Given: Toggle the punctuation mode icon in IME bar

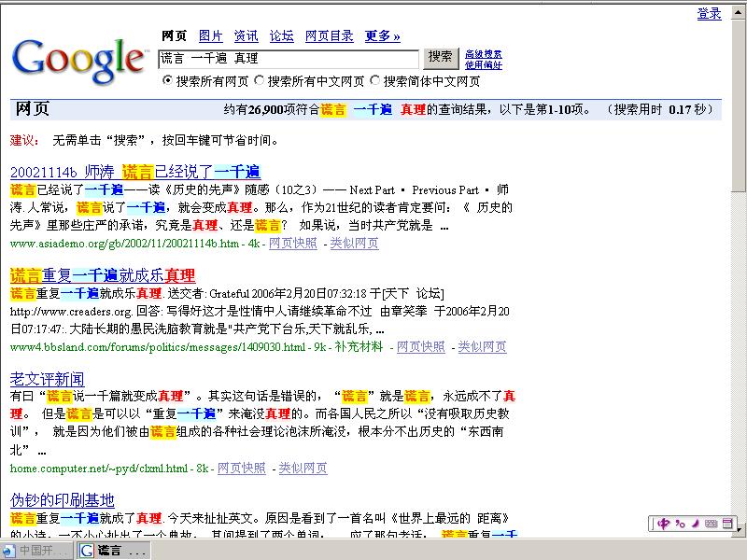Looking at the screenshot, I should [x=680, y=524].
